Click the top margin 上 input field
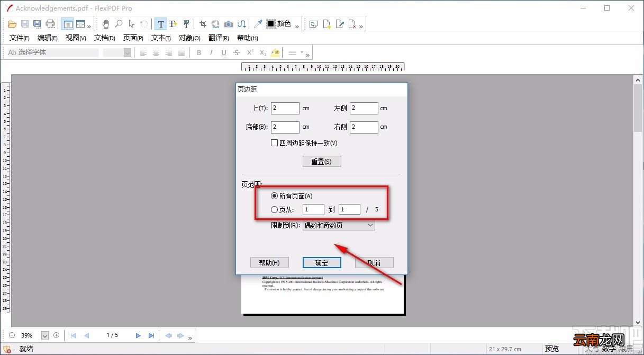This screenshot has height=355, width=644. (285, 108)
